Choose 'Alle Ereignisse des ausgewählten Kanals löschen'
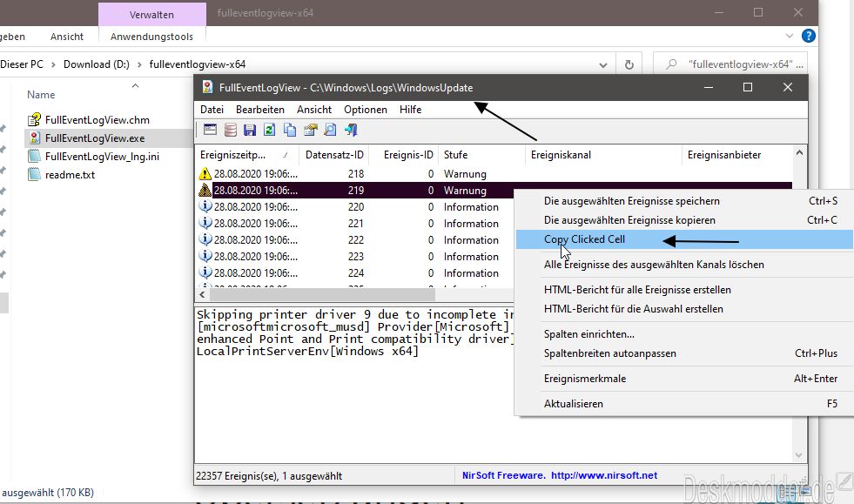 click(684, 265)
